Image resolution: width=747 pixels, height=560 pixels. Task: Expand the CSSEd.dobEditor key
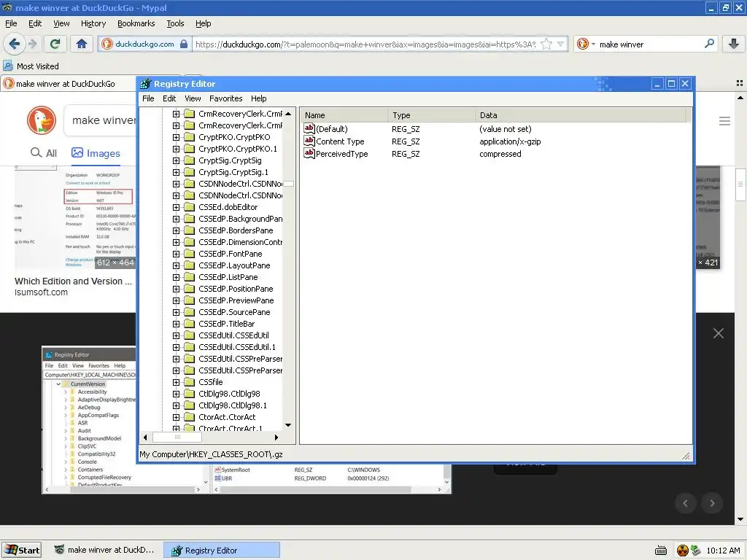click(x=176, y=207)
